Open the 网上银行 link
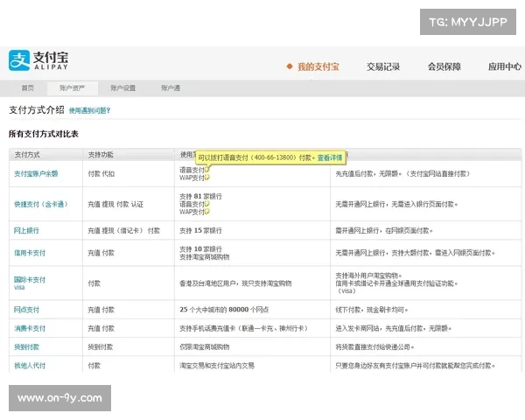 (26, 230)
